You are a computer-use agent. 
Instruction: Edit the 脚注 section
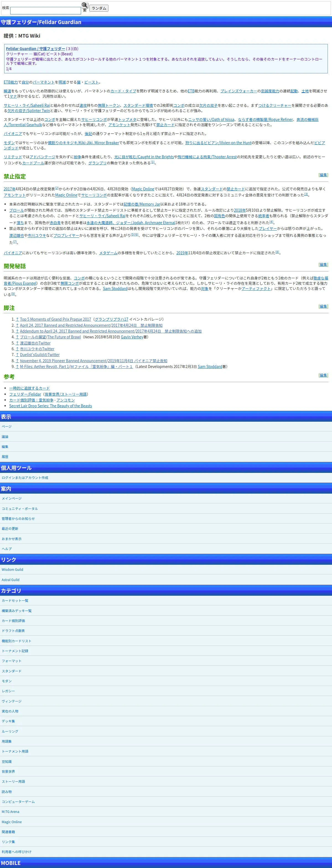click(x=323, y=306)
